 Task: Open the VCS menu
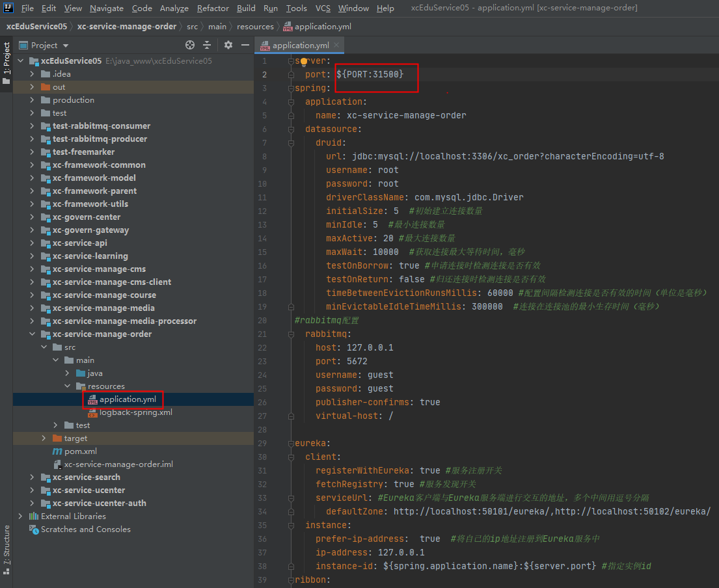(x=323, y=8)
